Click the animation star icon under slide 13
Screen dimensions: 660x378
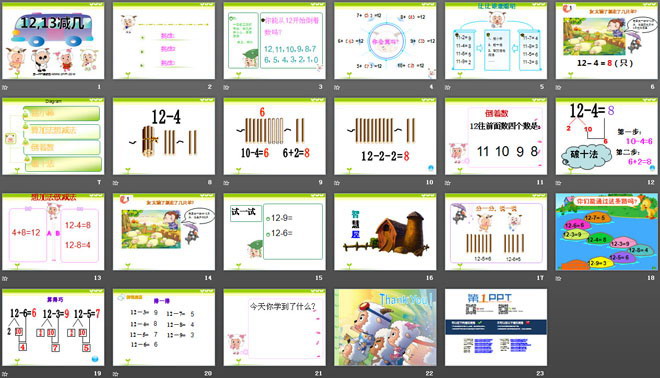(x=5, y=278)
